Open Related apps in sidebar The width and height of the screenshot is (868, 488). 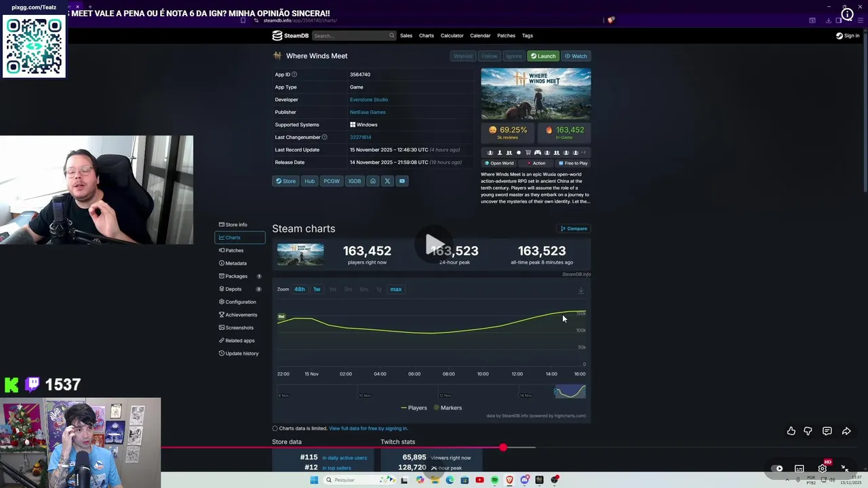point(240,340)
